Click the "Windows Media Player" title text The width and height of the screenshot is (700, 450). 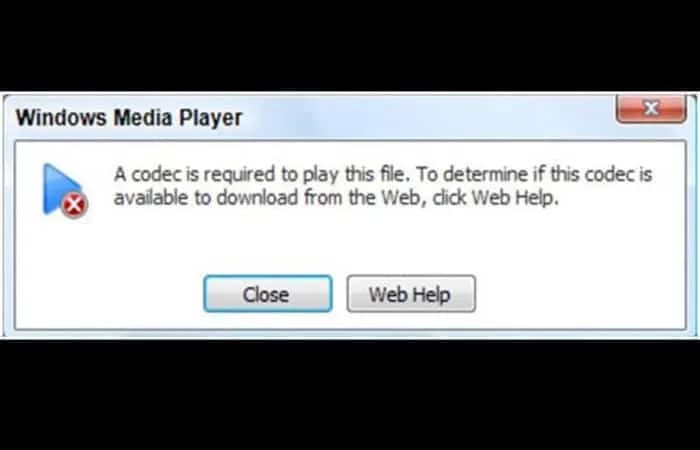coord(129,118)
